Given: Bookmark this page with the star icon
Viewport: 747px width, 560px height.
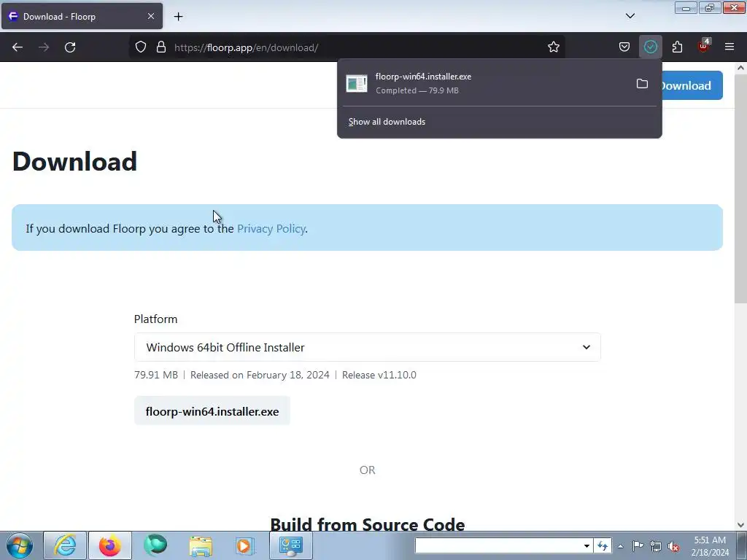Looking at the screenshot, I should (x=553, y=47).
